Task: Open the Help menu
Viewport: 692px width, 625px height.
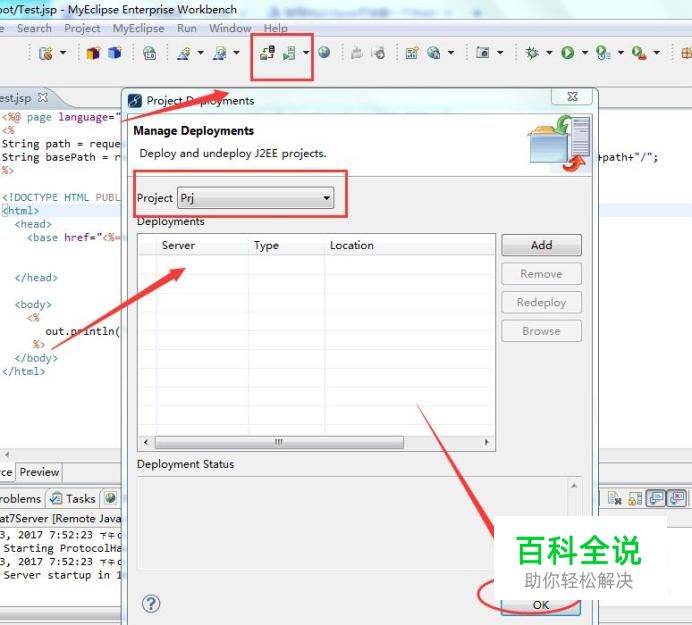Action: (x=276, y=28)
